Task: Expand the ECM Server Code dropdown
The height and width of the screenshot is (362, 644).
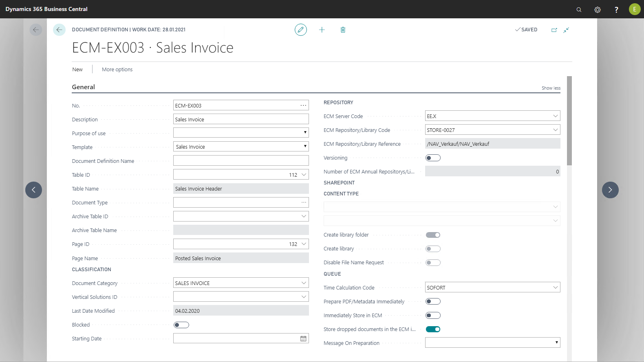Action: pos(555,116)
